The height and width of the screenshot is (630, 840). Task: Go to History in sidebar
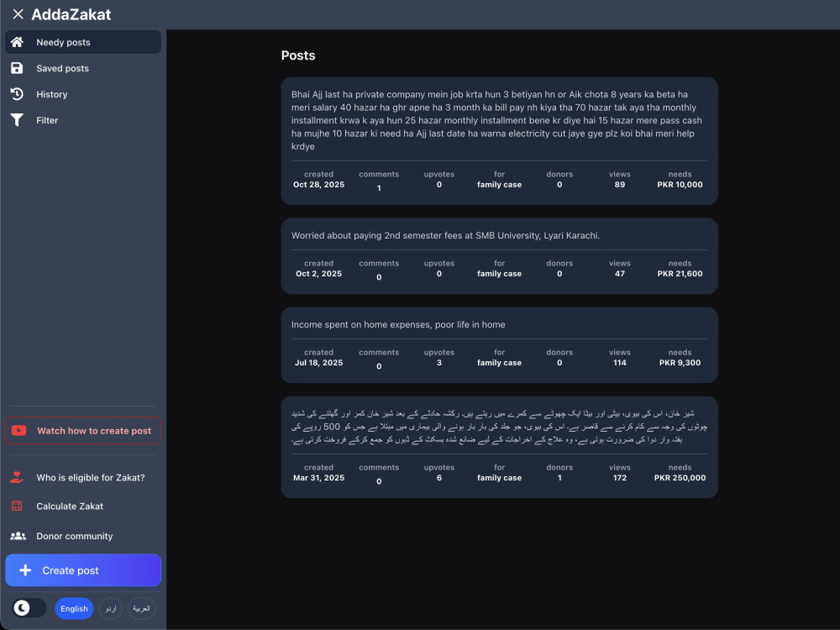[x=83, y=94]
